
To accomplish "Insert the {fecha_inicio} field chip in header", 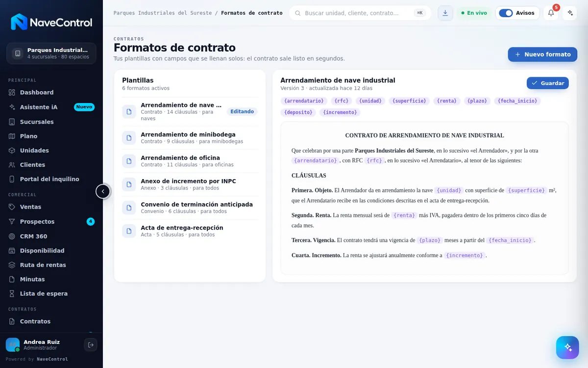I will [517, 101].
